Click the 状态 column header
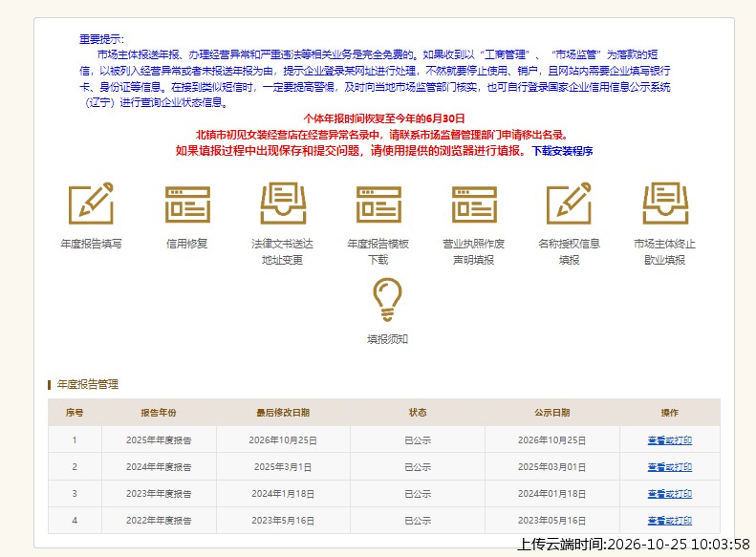 tap(418, 413)
